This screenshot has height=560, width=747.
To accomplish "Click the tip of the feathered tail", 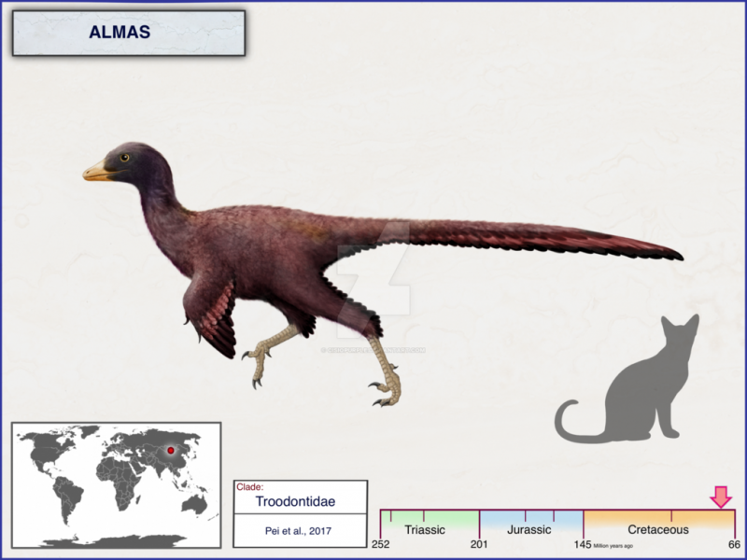I will click(674, 255).
